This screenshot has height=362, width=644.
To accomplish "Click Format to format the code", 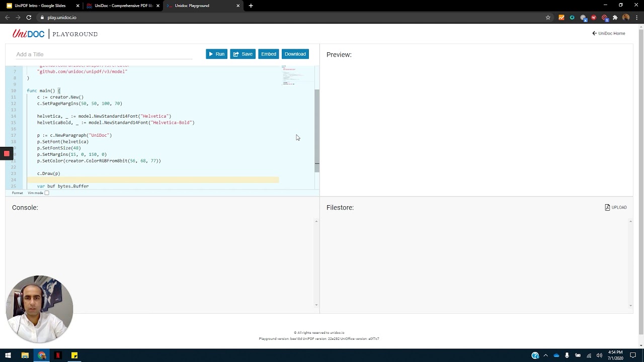I will tap(17, 193).
